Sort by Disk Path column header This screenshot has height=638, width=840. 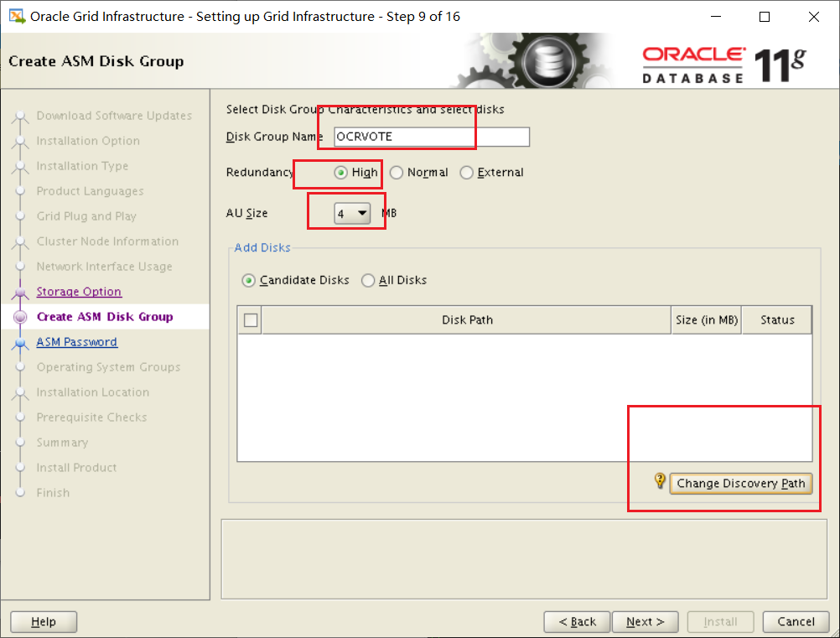pyautogui.click(x=467, y=319)
